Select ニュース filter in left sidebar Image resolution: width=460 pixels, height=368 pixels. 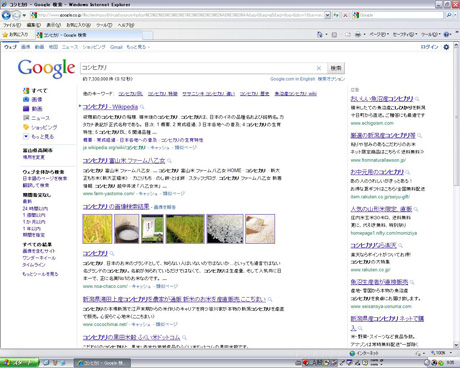tap(36, 118)
